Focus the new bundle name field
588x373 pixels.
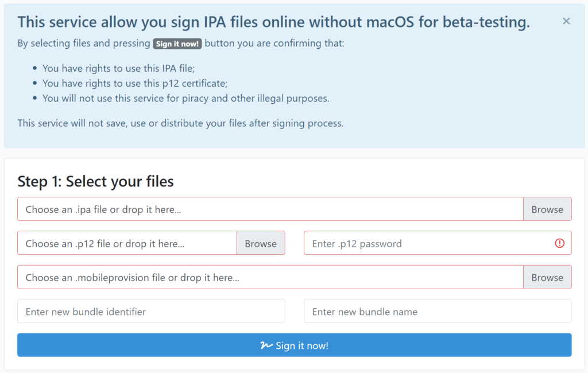[x=438, y=312]
